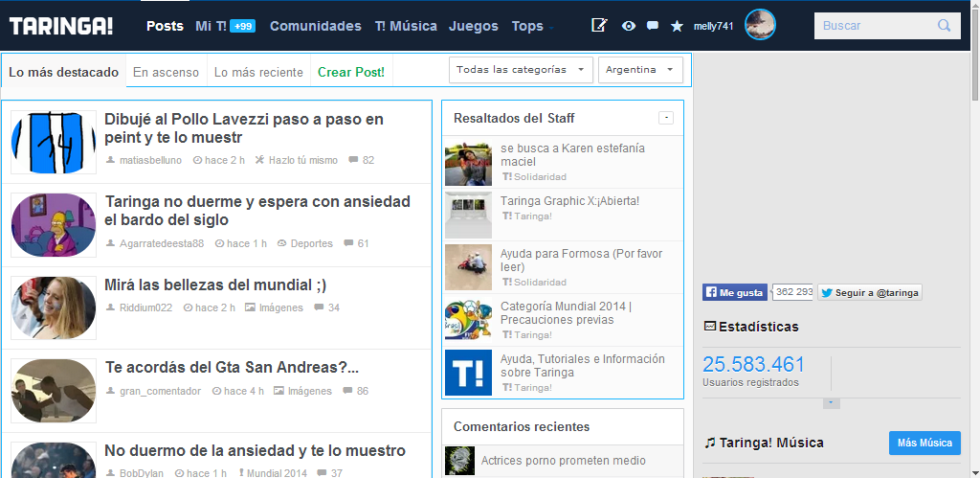The width and height of the screenshot is (980, 478).
Task: Click the 25.583.461 registered users figure
Action: point(754,364)
